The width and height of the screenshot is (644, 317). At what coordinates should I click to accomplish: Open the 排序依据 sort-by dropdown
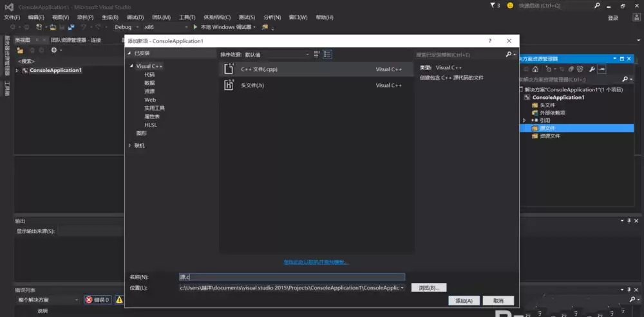pos(277,55)
